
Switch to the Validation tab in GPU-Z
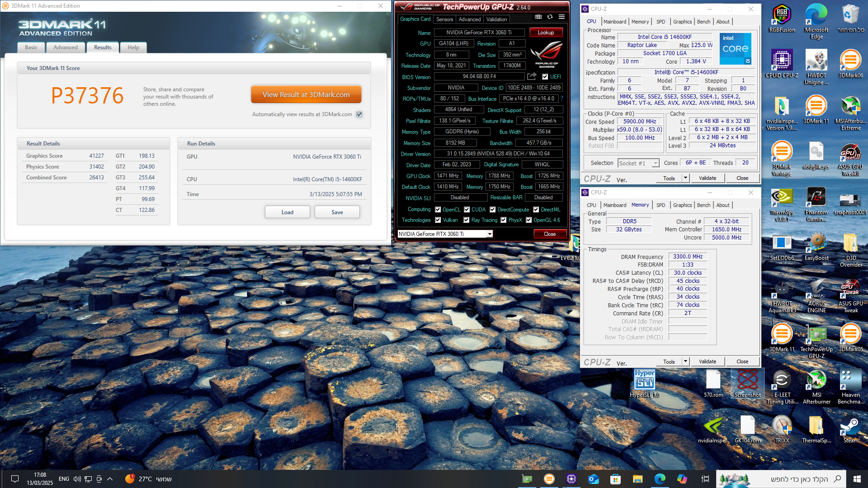(x=496, y=19)
